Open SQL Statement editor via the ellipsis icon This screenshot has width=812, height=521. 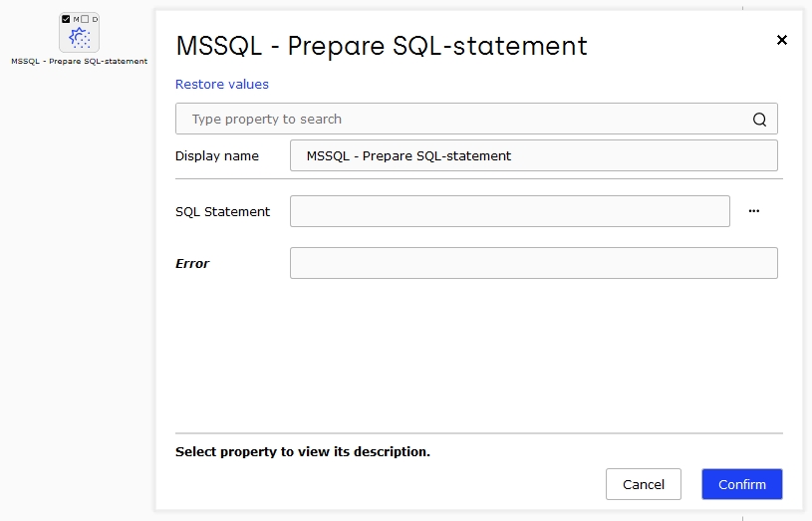pyautogui.click(x=754, y=211)
